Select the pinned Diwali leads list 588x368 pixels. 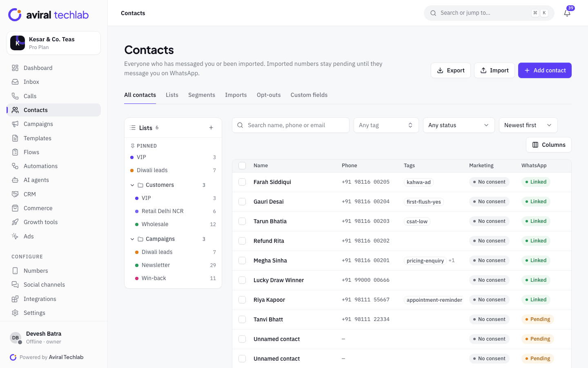click(x=173, y=170)
